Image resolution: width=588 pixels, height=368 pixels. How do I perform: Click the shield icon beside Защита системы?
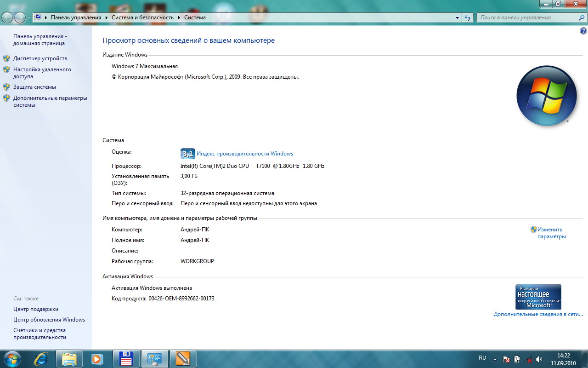[x=6, y=86]
